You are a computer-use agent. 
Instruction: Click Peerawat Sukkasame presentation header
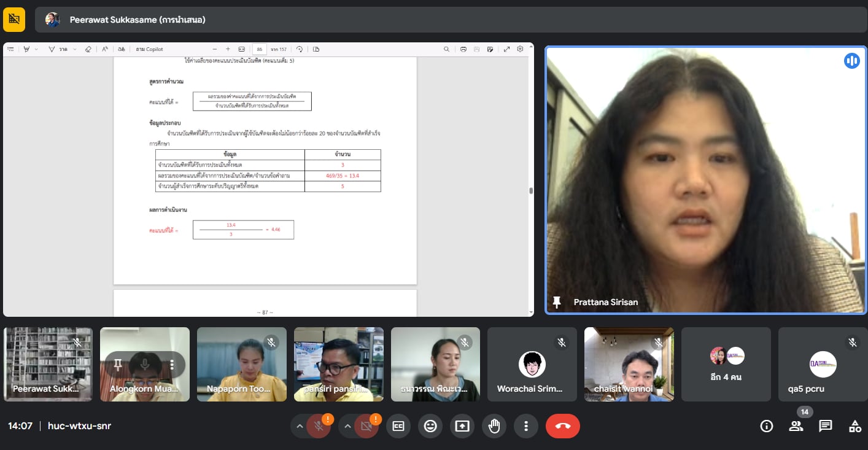tap(138, 20)
